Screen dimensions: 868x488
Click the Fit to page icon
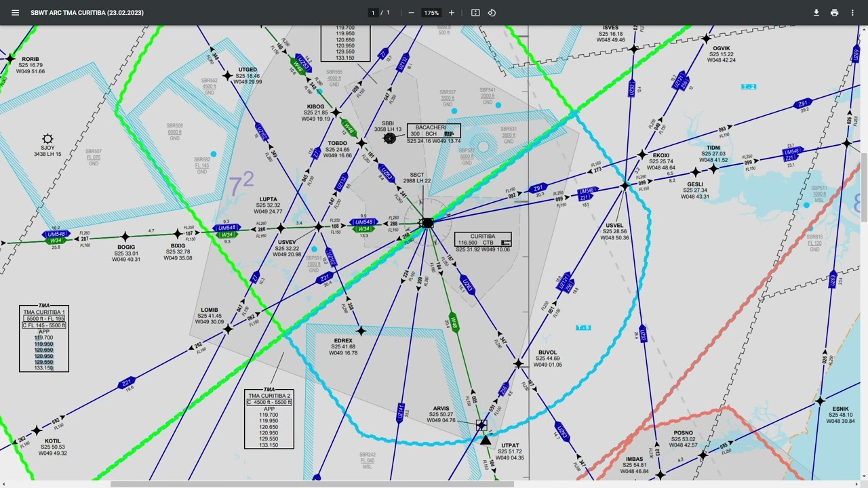pyautogui.click(x=475, y=13)
